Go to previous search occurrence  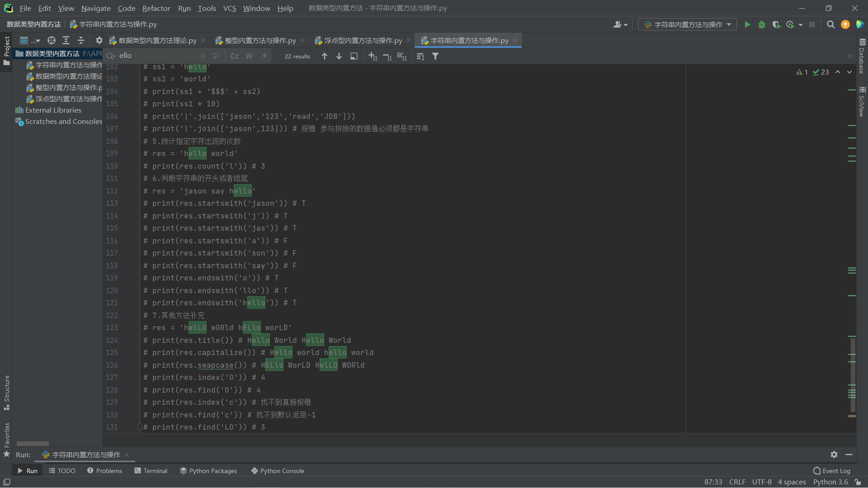point(325,56)
